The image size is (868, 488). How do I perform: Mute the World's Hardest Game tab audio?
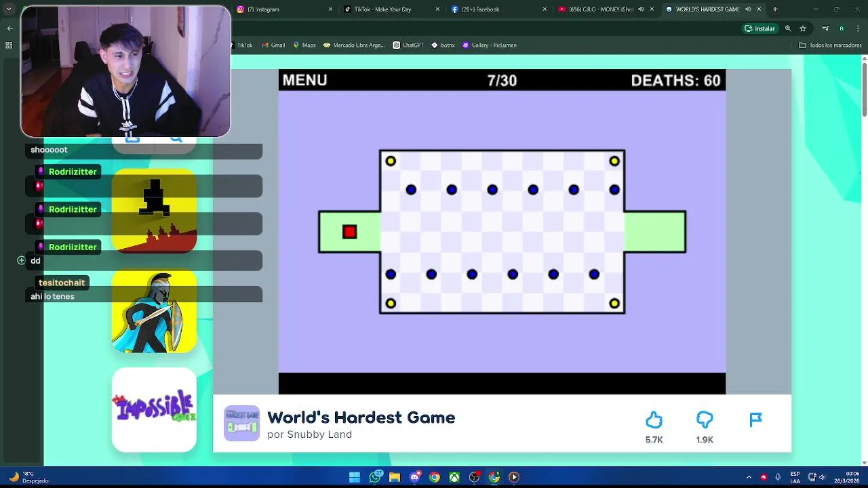click(x=748, y=9)
